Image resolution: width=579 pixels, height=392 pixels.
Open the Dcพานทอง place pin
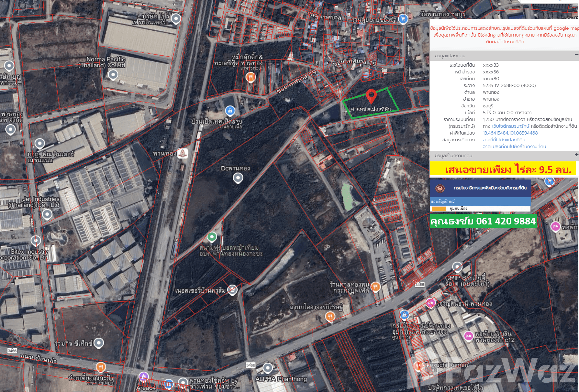[x=238, y=178]
